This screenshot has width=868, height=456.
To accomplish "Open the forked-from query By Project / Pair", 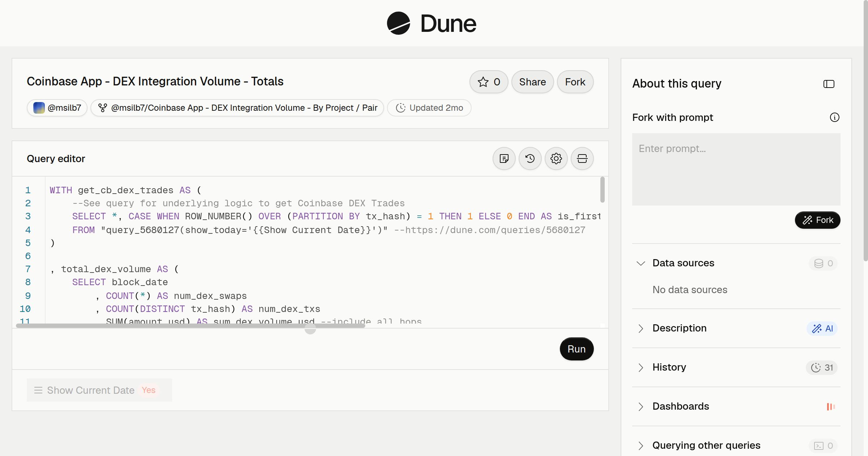I will pyautogui.click(x=237, y=108).
